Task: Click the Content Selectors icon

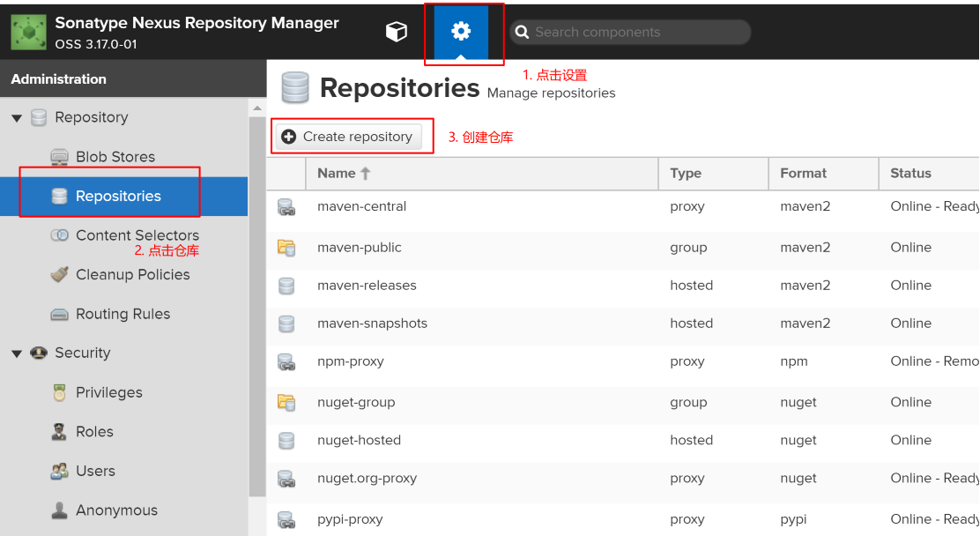Action: 59,235
